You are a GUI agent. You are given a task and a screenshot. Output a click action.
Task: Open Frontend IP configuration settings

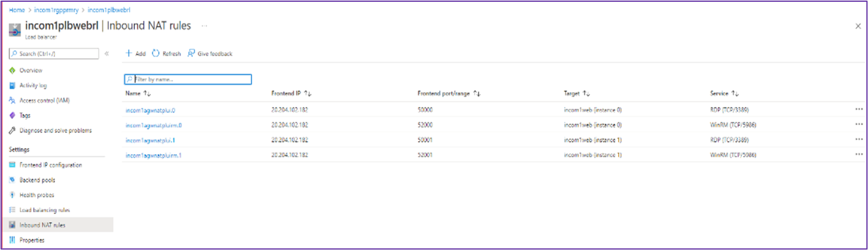(x=50, y=165)
